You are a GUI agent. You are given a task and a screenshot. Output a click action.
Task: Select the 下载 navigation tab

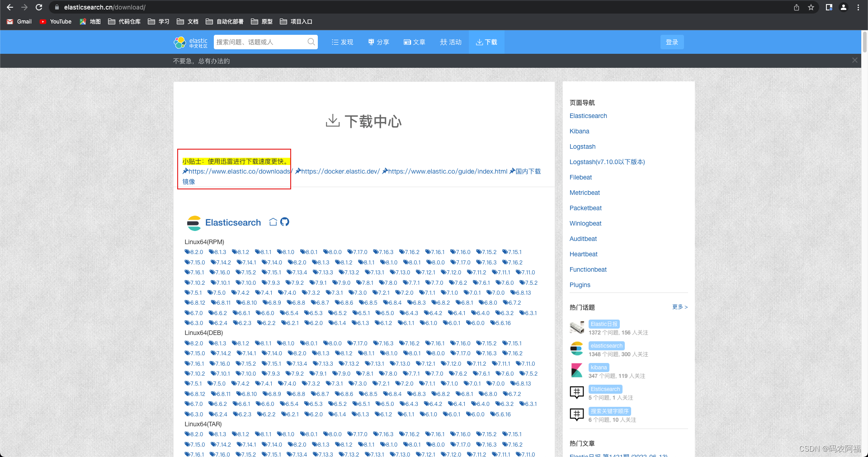coord(486,42)
